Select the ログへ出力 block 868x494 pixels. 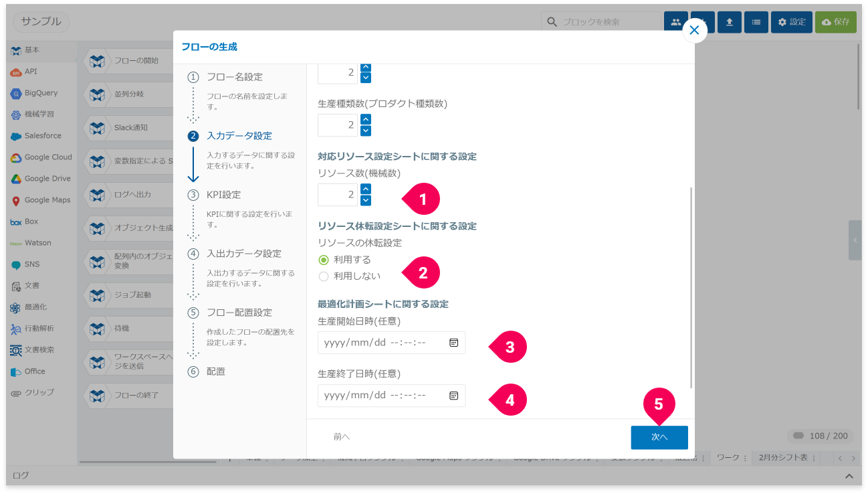pyautogui.click(x=128, y=195)
